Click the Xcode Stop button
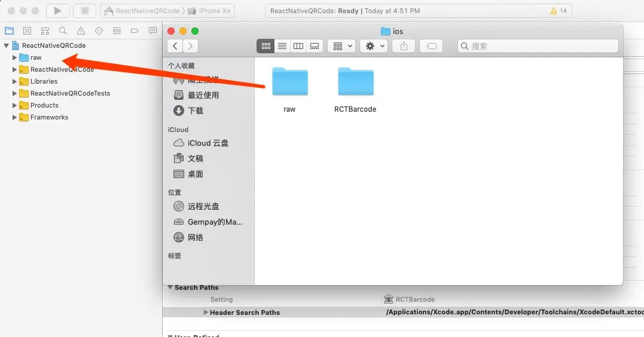This screenshot has height=337, width=644. (x=84, y=11)
